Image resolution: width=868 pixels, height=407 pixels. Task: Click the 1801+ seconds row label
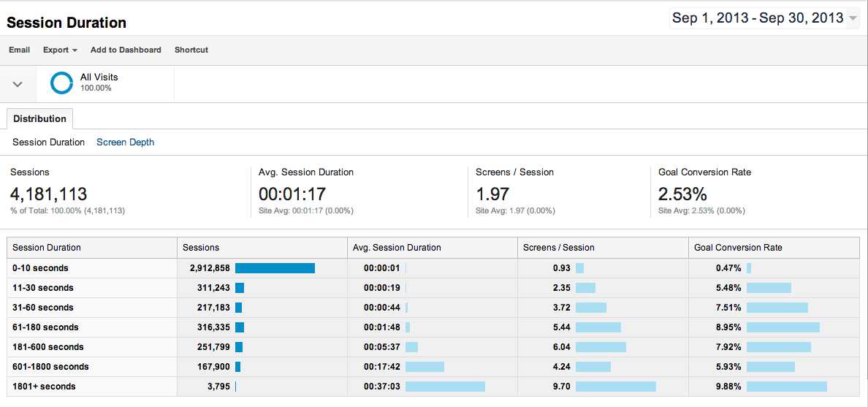[x=44, y=387]
